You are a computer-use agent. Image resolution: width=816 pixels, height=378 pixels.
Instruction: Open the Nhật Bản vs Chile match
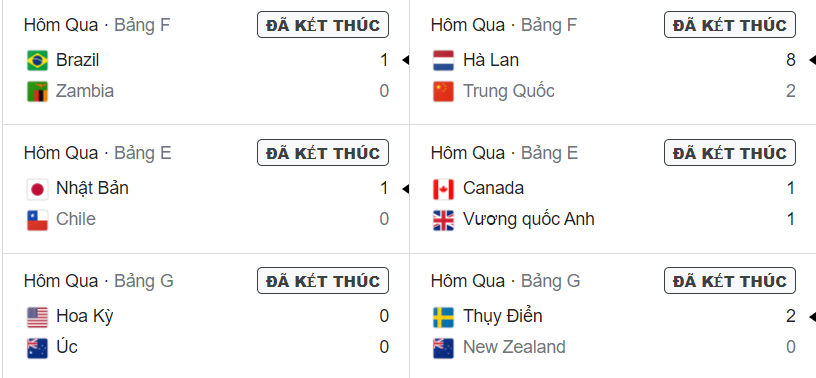[206, 189]
